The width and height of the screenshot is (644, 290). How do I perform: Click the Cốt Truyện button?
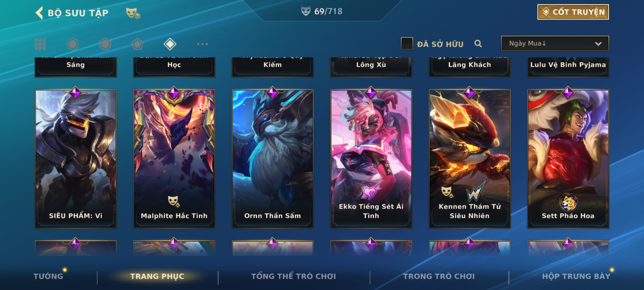(573, 12)
